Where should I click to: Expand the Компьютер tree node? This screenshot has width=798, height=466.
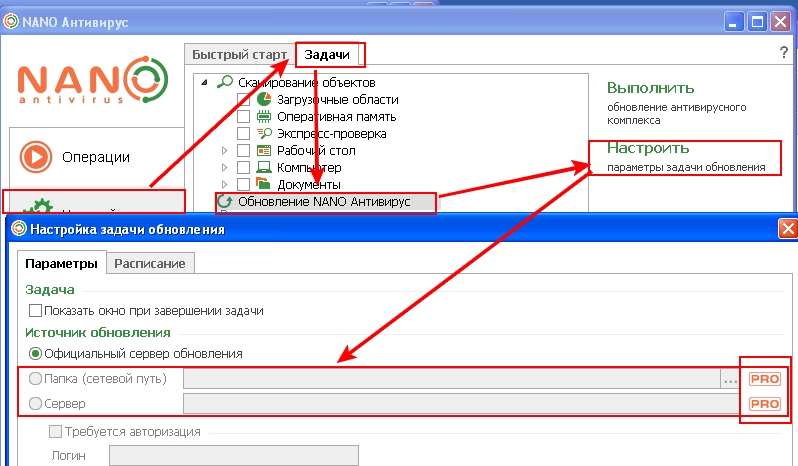pos(224,168)
